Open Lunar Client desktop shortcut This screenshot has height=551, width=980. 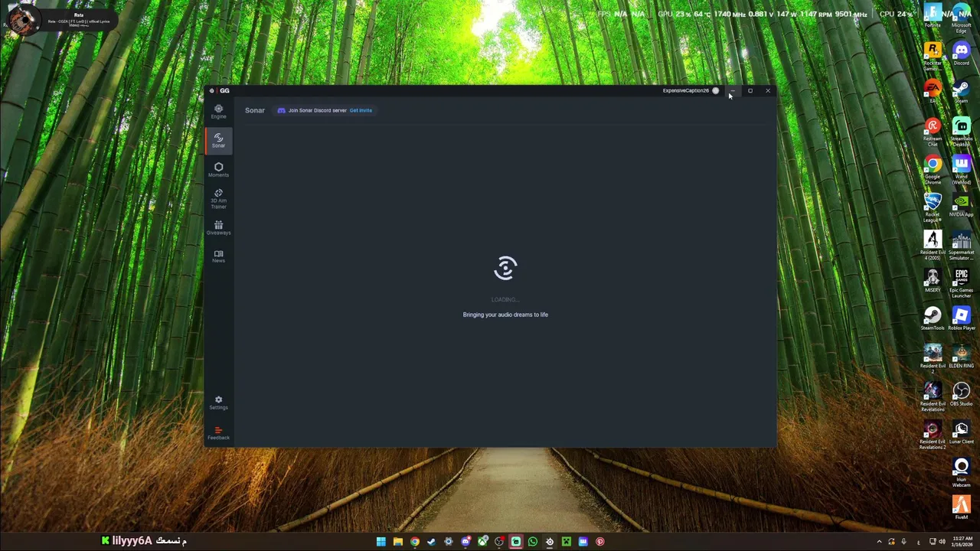961,433
